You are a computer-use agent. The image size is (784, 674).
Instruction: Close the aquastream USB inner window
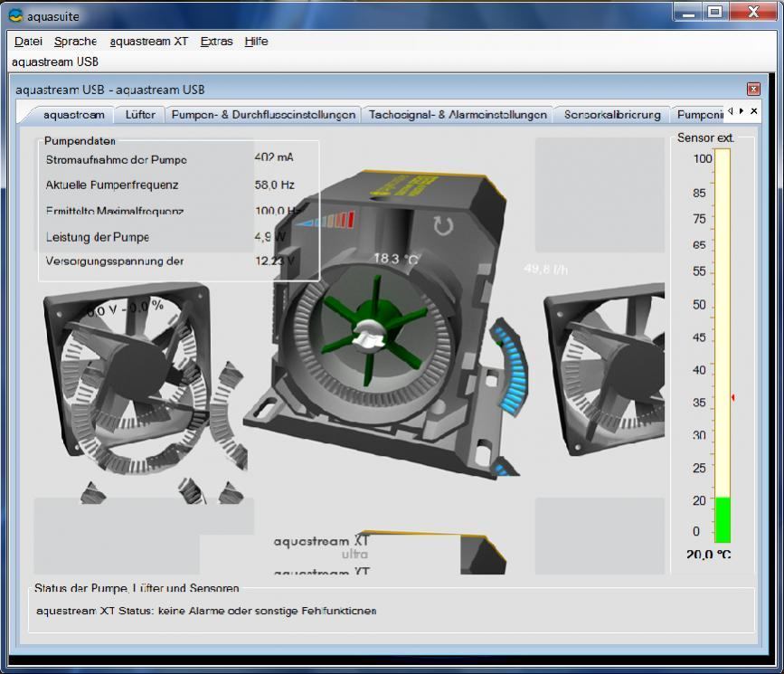[x=753, y=89]
